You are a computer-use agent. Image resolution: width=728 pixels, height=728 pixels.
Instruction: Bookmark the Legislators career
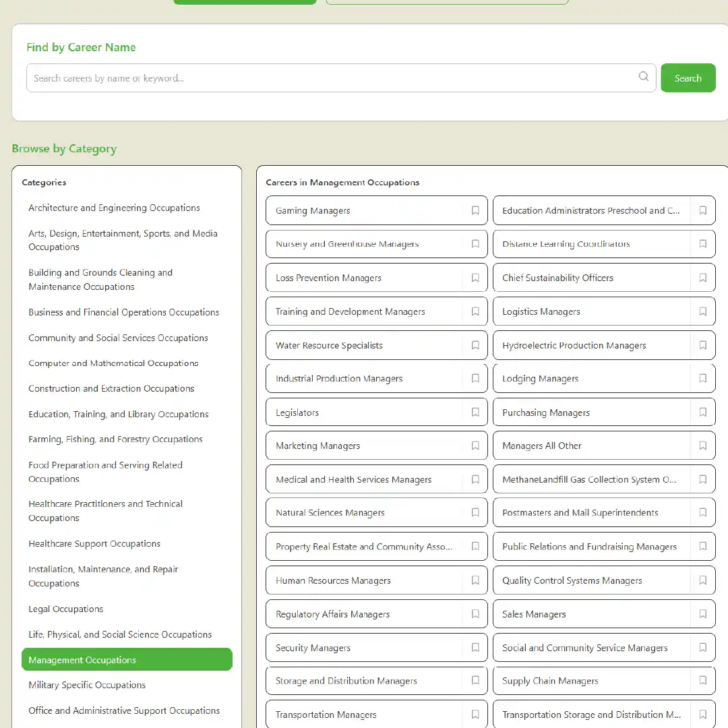click(x=475, y=412)
